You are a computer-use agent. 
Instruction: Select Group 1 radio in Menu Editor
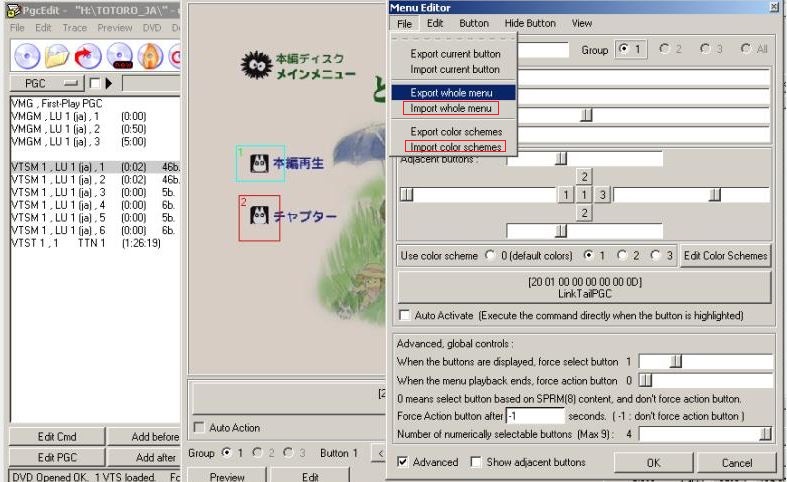(x=624, y=49)
